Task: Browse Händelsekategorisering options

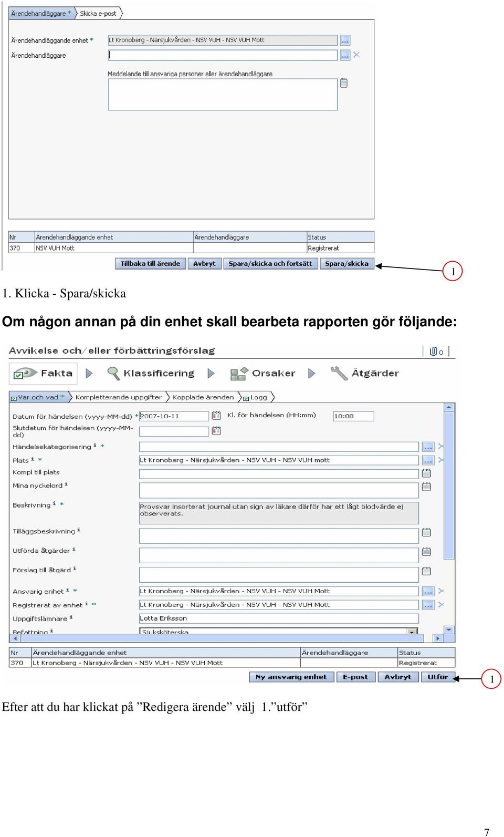Action: pos(428,447)
